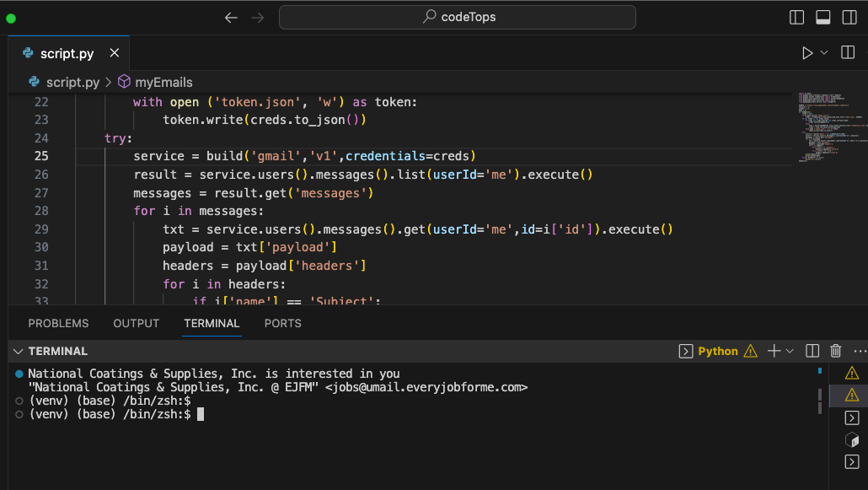This screenshot has width=868, height=490.
Task: Click the 'headers' string on line 31
Action: 327,266
